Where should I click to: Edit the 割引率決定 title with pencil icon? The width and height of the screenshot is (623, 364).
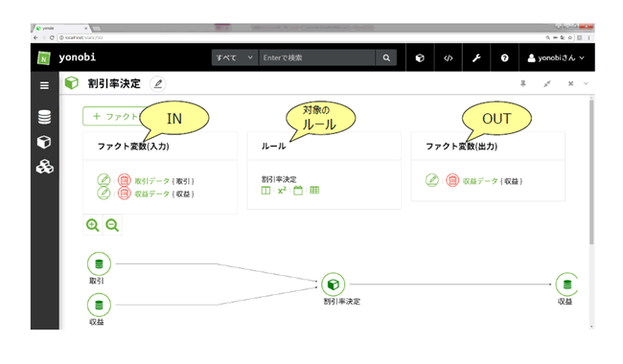click(x=158, y=83)
